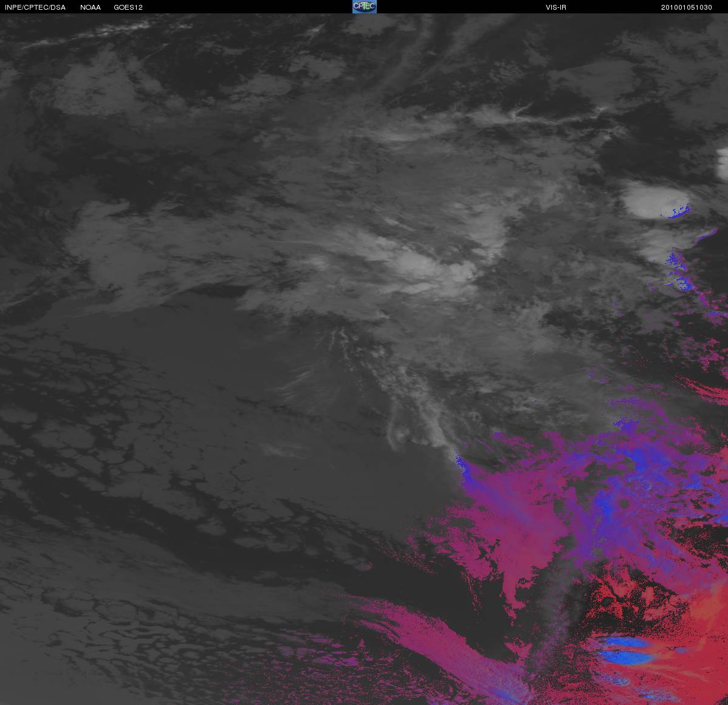This screenshot has height=705, width=728.
Task: Click the 201001051030 timestamp
Action: tap(686, 7)
